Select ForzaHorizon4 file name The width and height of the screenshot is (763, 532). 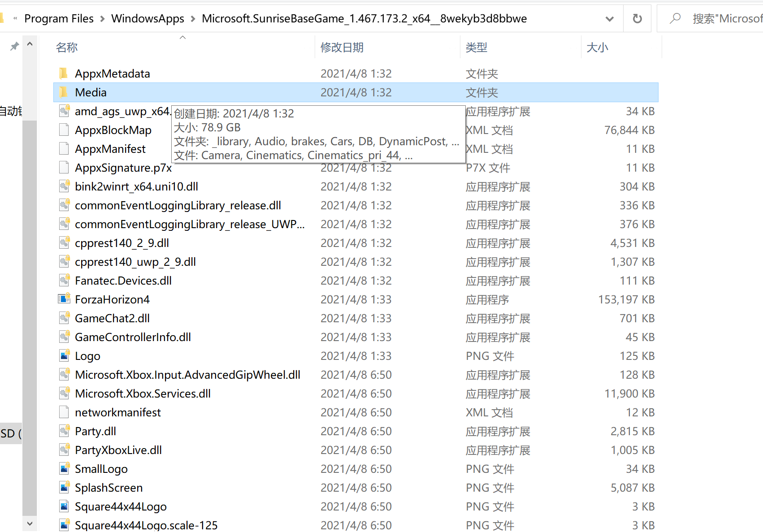(113, 299)
